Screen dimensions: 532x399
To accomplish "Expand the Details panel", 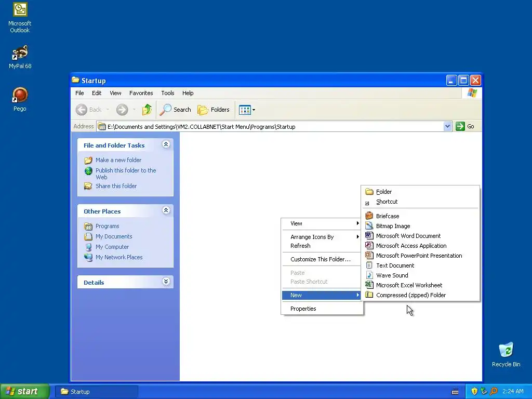I will 166,282.
